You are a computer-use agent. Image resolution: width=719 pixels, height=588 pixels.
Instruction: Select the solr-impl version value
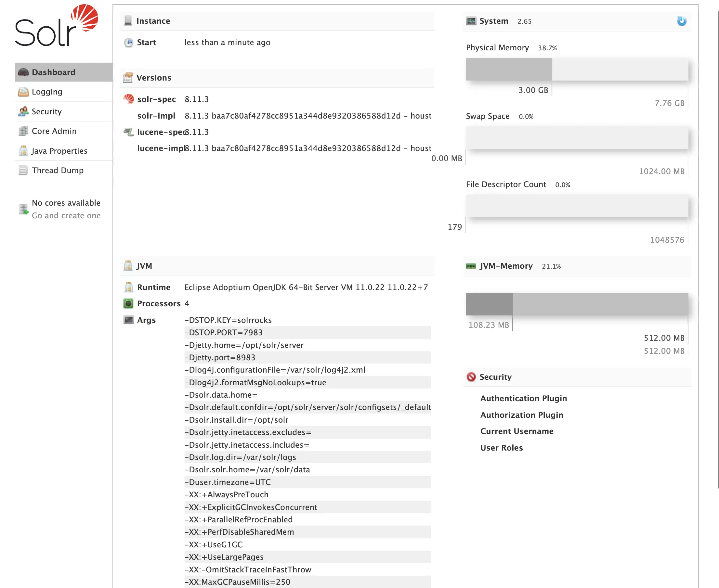(308, 116)
